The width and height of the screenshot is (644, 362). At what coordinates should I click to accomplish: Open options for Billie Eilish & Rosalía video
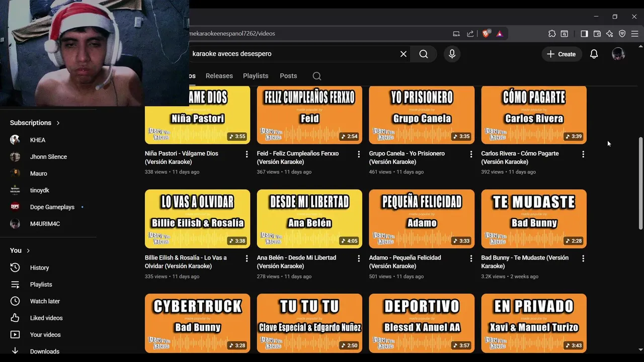pos(247,258)
